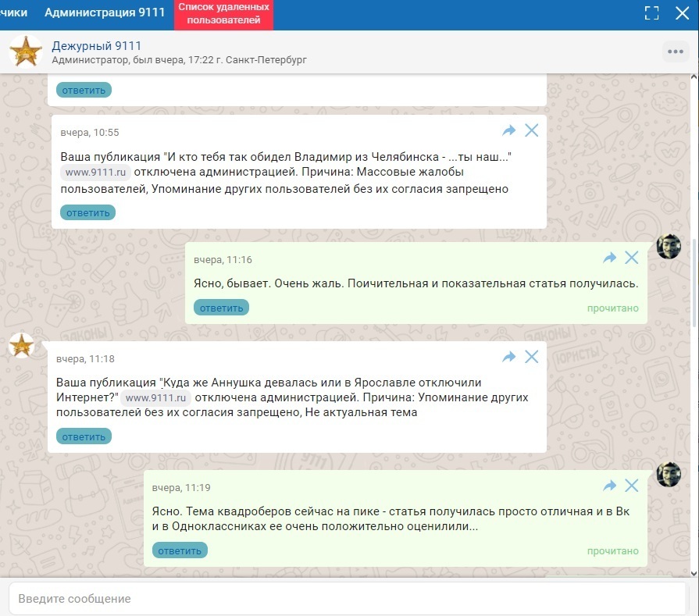Delete the 11:19 квадроберов message

[x=632, y=486]
